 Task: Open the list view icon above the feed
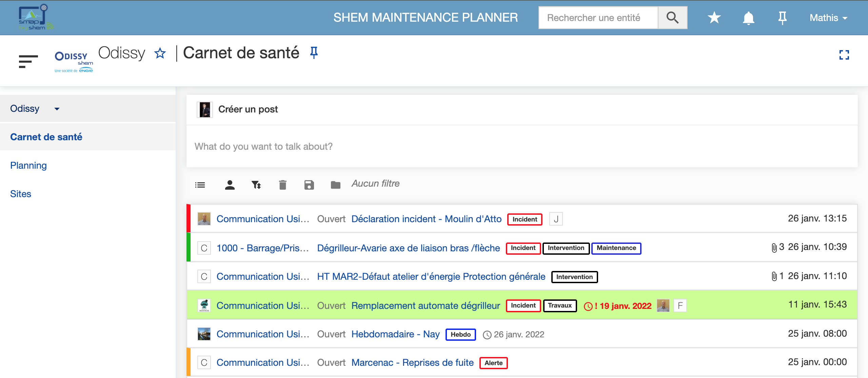200,185
